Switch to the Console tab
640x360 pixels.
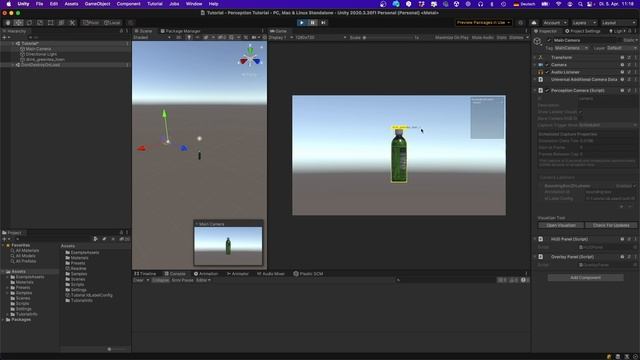click(x=175, y=274)
